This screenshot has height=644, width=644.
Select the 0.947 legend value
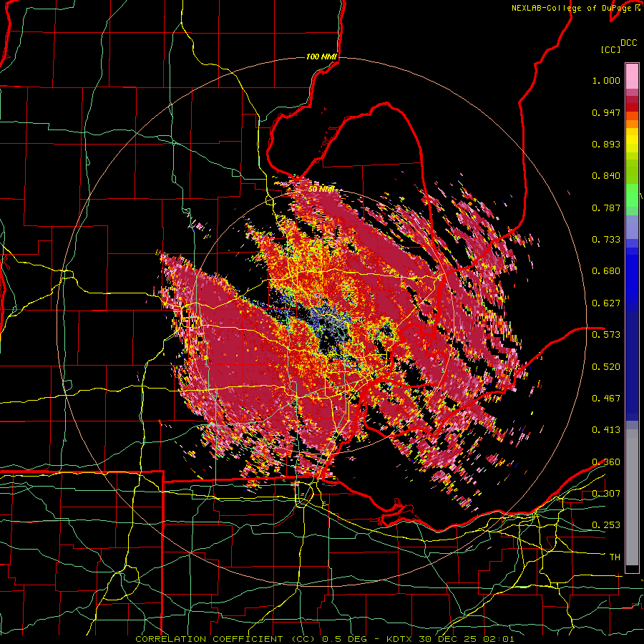(x=606, y=112)
